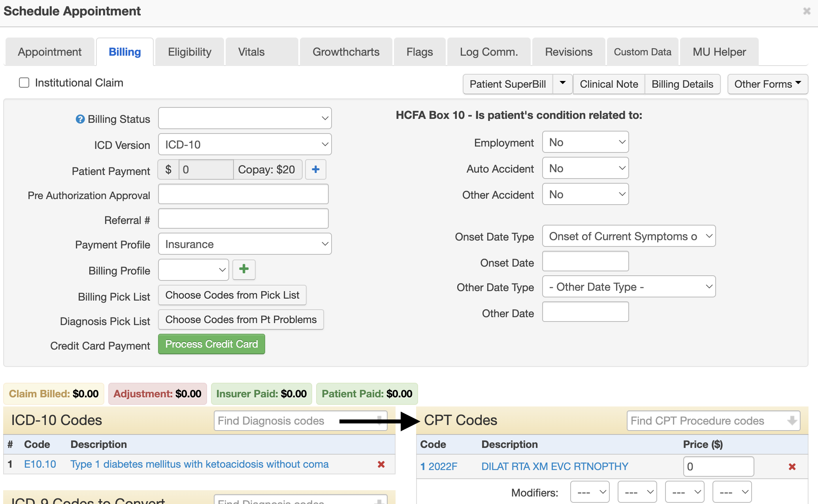Switch to the Eligibility tab
Image resolution: width=818 pixels, height=504 pixels.
tap(190, 52)
